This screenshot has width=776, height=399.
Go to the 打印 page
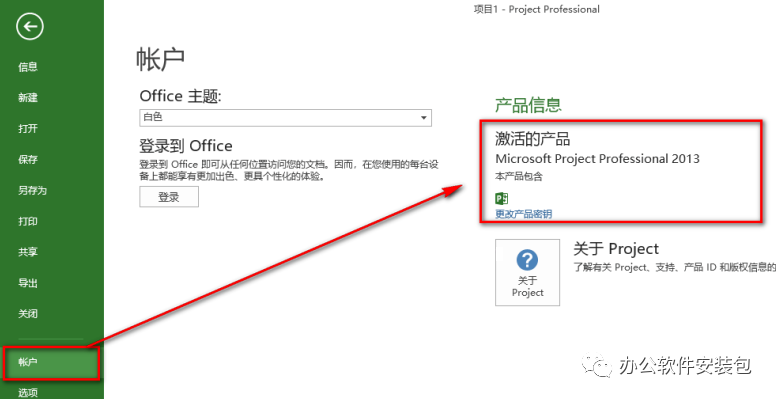(x=28, y=221)
